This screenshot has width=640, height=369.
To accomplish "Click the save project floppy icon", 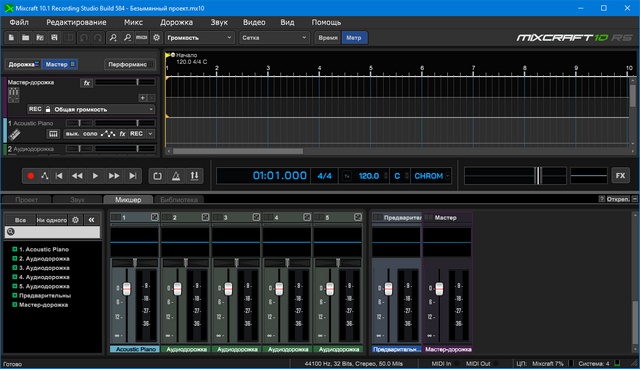I will pos(54,38).
